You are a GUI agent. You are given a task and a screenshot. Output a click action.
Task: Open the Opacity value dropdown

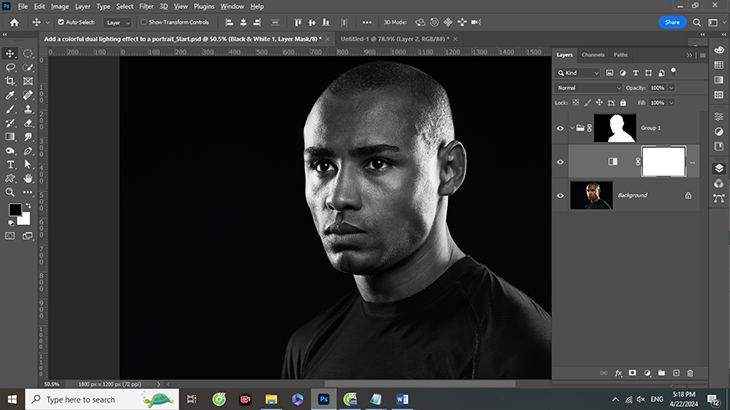pyautogui.click(x=672, y=88)
